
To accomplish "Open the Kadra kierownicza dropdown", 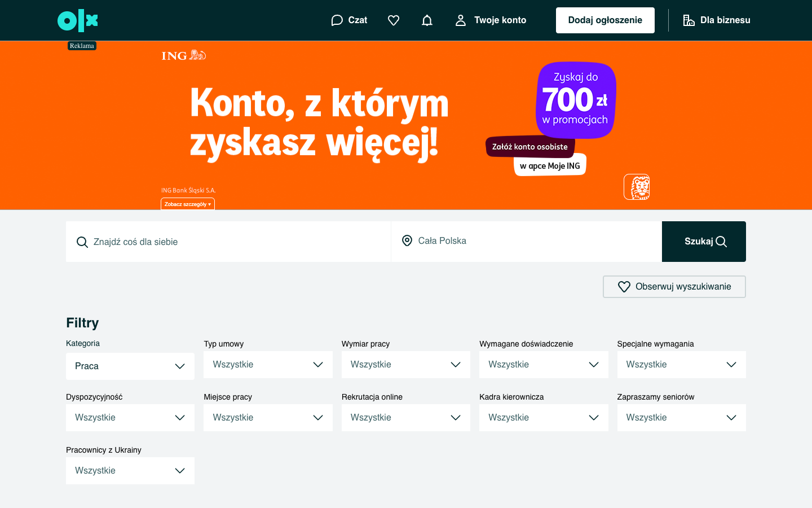I will coord(544,418).
